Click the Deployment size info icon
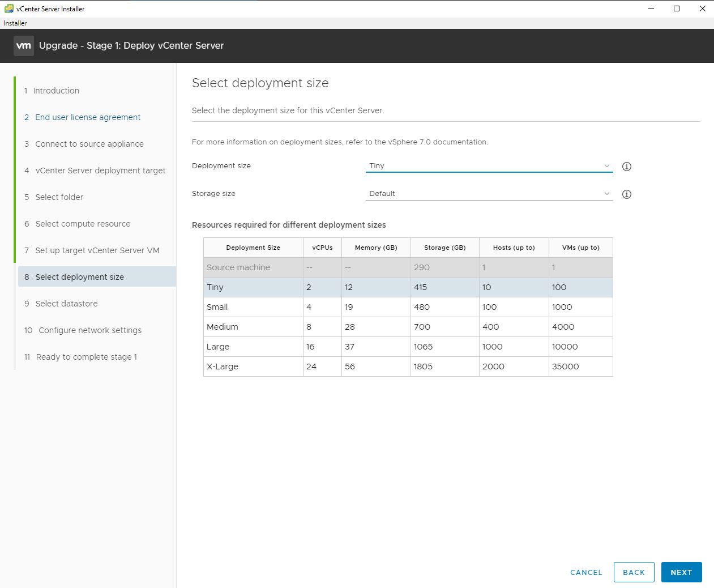This screenshot has height=588, width=714. (627, 167)
